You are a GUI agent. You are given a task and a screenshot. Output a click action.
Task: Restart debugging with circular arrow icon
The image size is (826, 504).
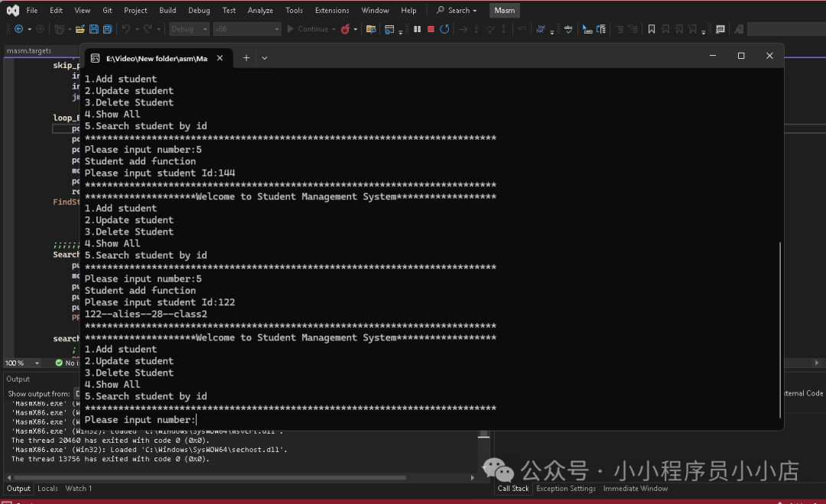(444, 29)
